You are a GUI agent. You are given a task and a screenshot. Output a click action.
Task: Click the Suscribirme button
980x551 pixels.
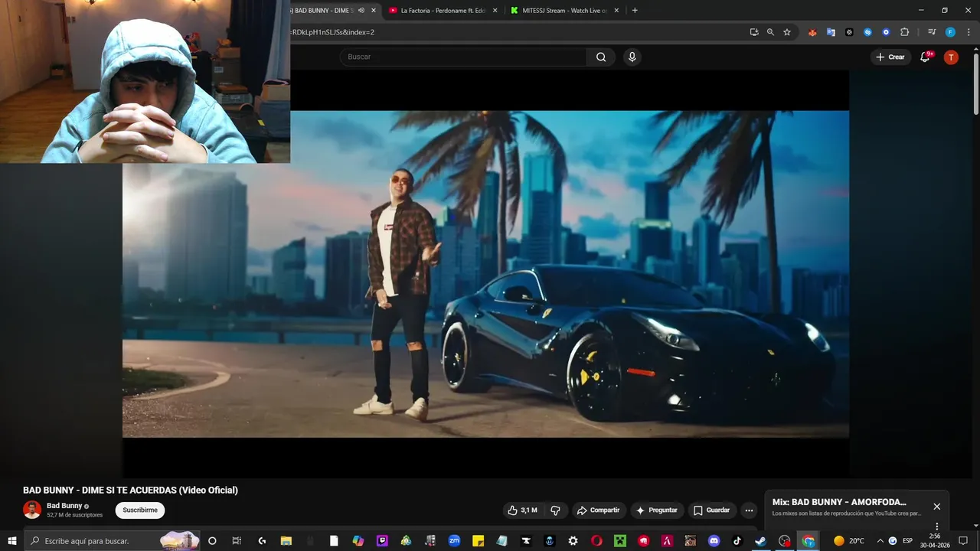point(140,510)
